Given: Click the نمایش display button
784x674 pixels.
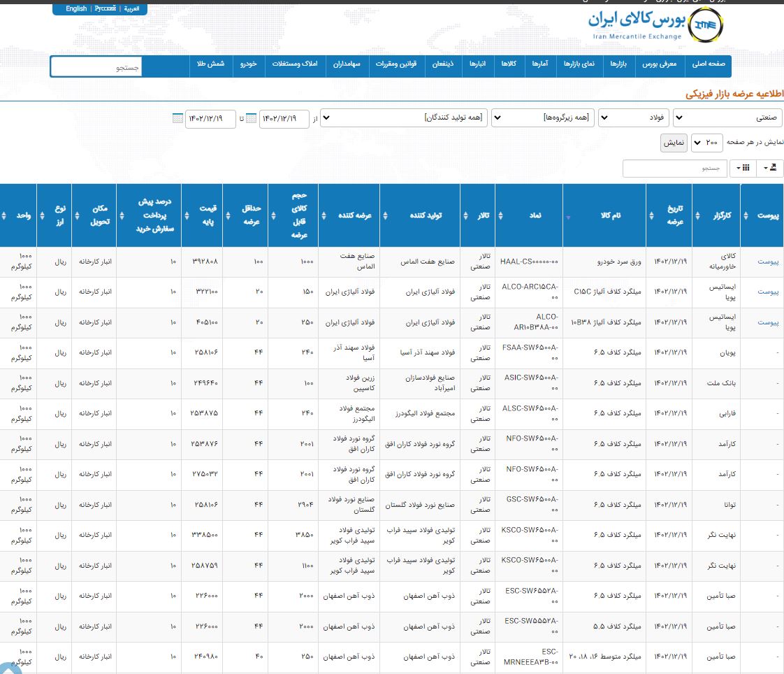Looking at the screenshot, I should tap(674, 143).
